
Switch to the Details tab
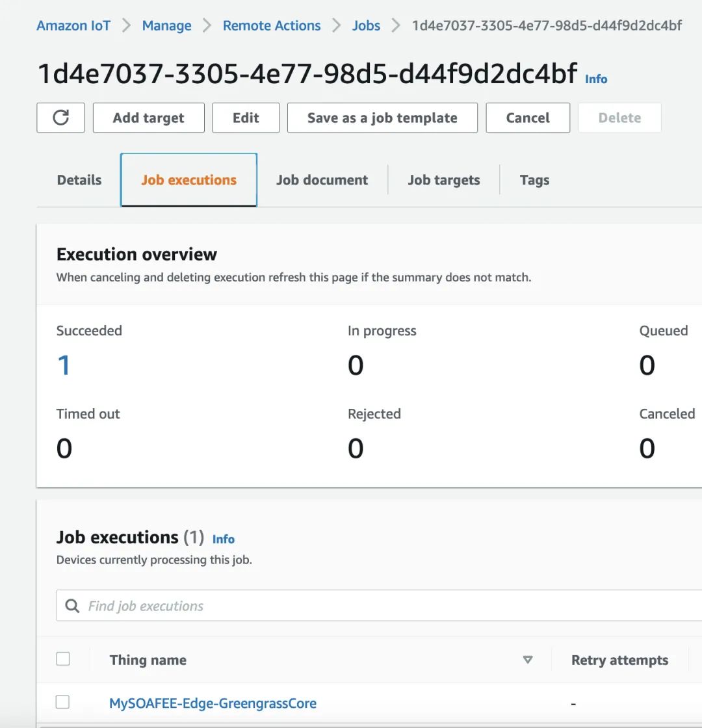[x=79, y=180]
